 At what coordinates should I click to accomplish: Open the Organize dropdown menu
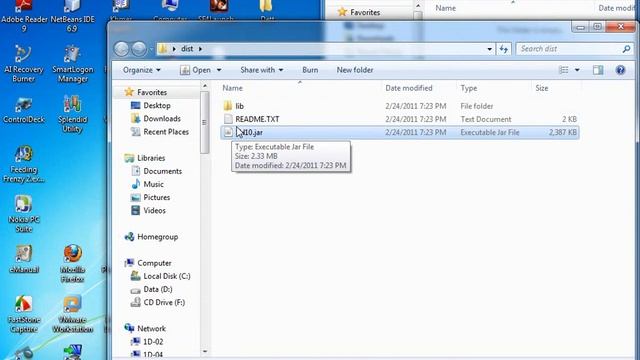142,70
